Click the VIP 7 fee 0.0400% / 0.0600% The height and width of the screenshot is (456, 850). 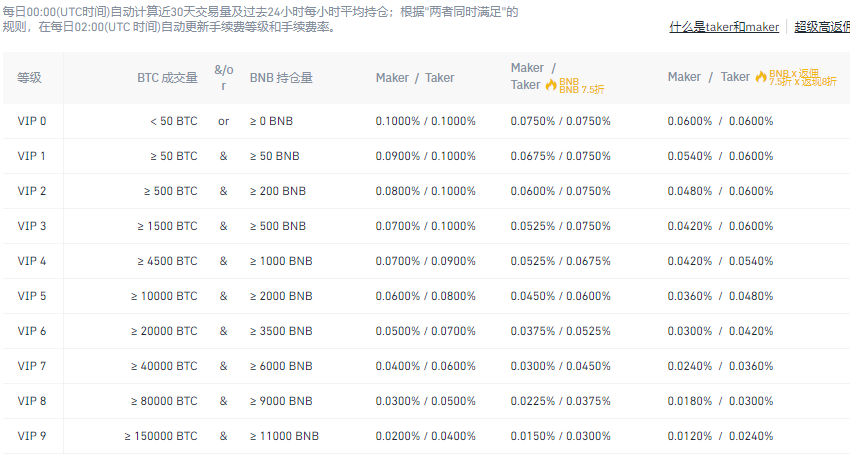coord(425,366)
